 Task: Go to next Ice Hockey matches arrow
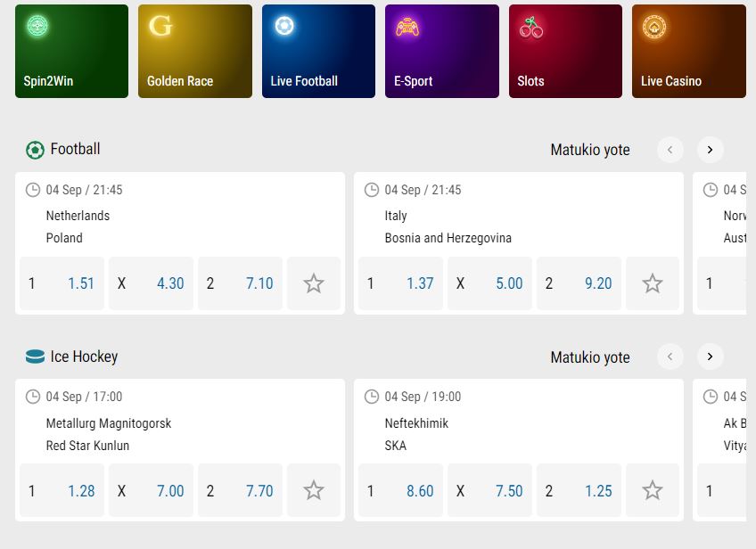pos(710,356)
